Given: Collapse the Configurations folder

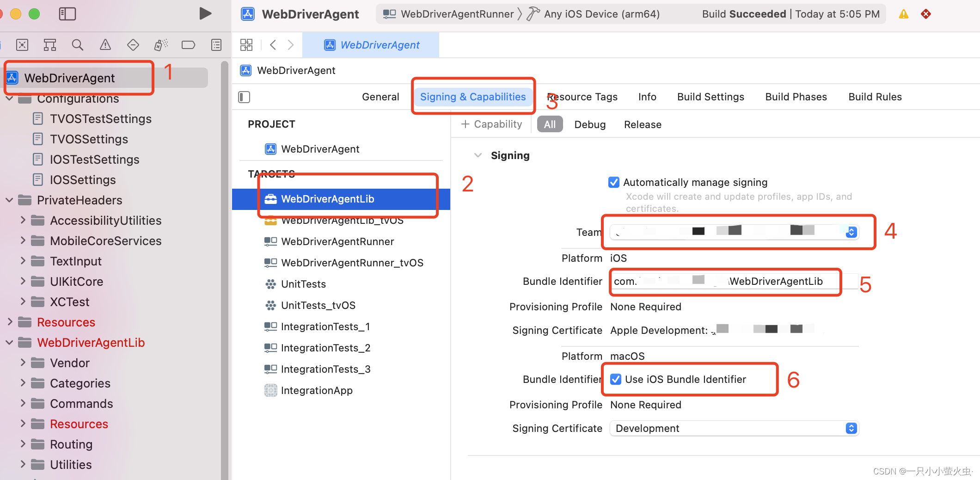Looking at the screenshot, I should pos(9,98).
